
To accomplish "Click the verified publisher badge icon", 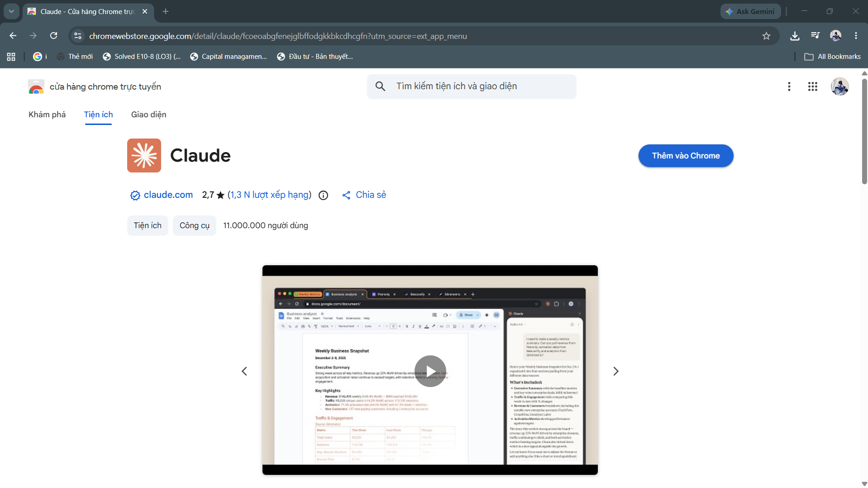I will (135, 195).
